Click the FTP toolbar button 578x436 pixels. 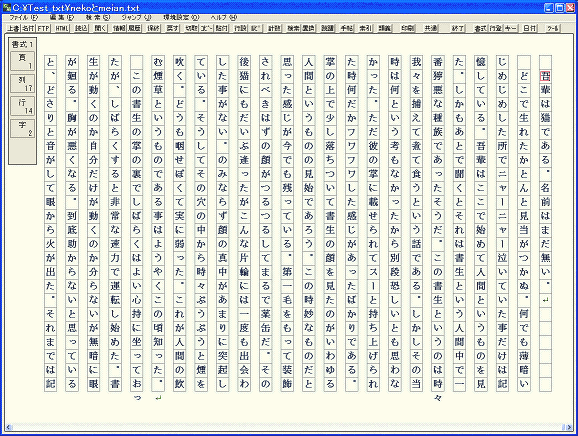click(x=43, y=28)
